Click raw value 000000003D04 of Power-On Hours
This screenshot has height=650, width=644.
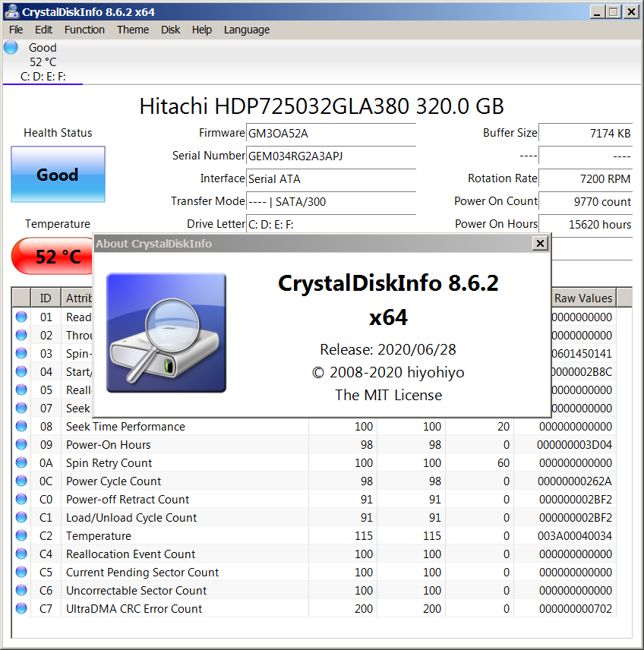pyautogui.click(x=575, y=445)
